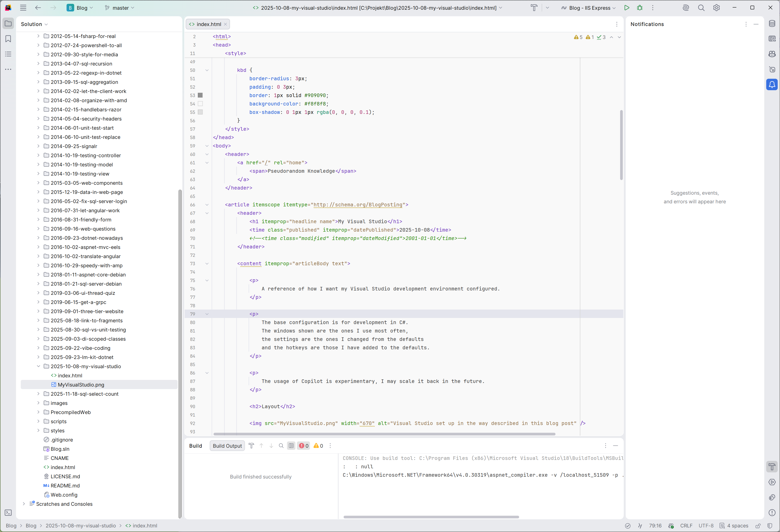Open the Notifications panel

pyautogui.click(x=772, y=85)
